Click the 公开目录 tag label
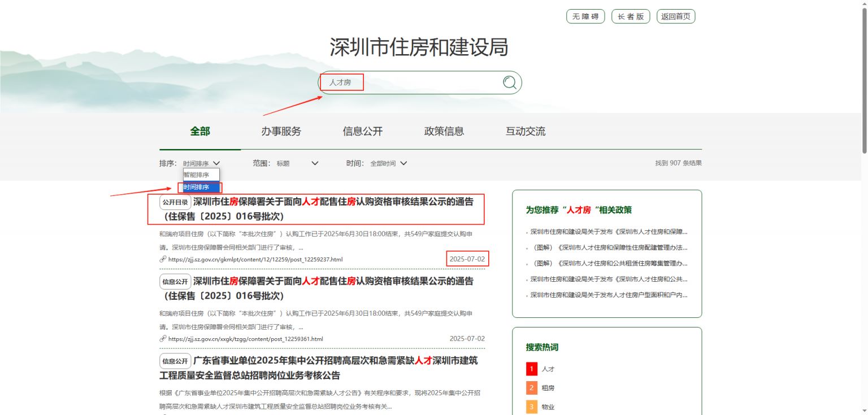Screen dimensions: 868x415 pos(175,202)
